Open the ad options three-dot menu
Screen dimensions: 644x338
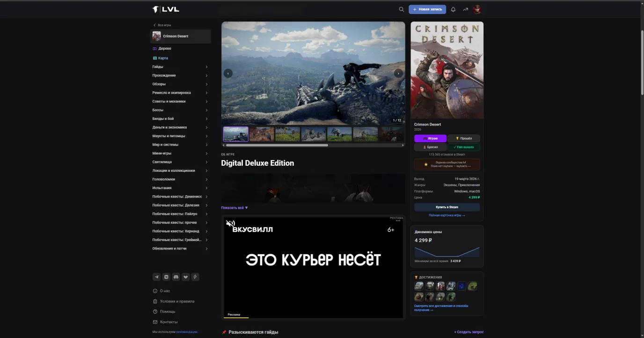click(398, 221)
